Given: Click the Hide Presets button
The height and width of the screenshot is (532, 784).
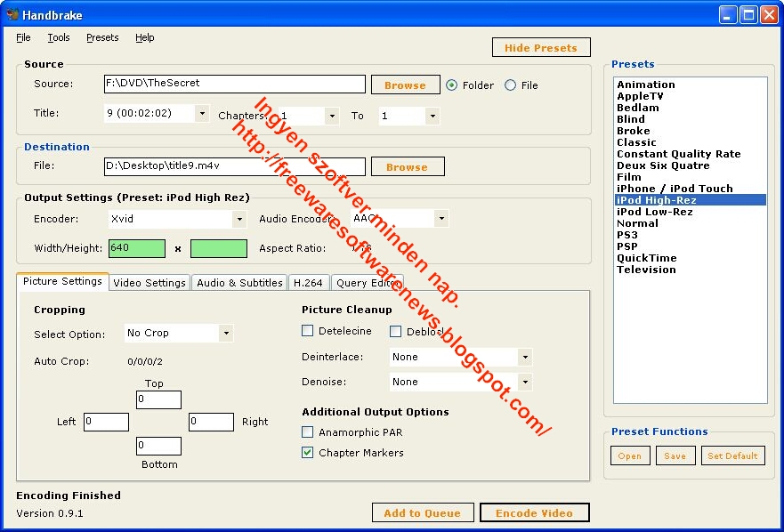Looking at the screenshot, I should point(541,47).
